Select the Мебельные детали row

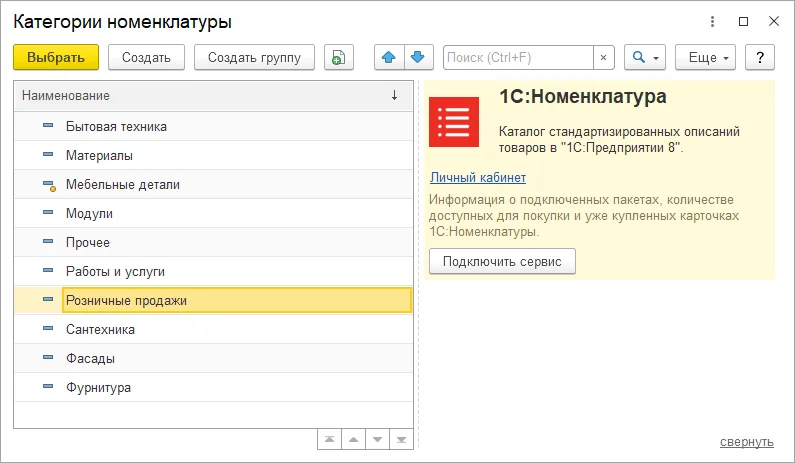click(213, 184)
